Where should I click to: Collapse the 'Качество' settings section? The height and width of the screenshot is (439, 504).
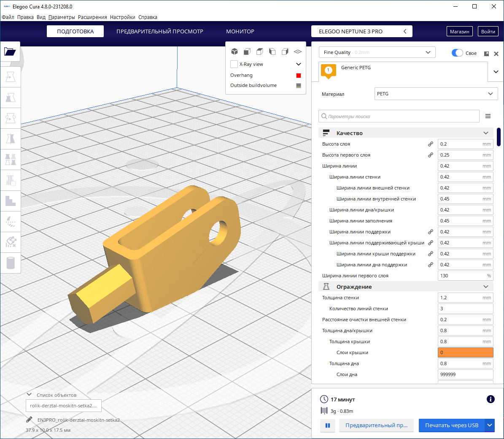485,133
